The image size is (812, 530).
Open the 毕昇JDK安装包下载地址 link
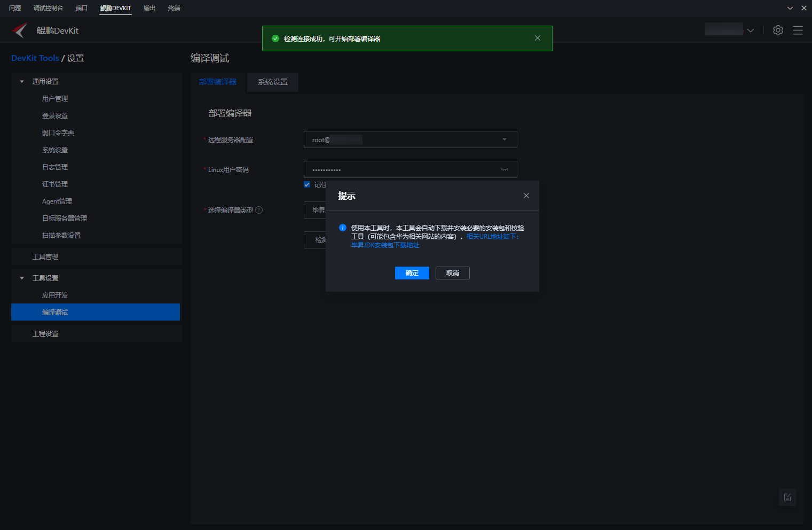(x=385, y=245)
